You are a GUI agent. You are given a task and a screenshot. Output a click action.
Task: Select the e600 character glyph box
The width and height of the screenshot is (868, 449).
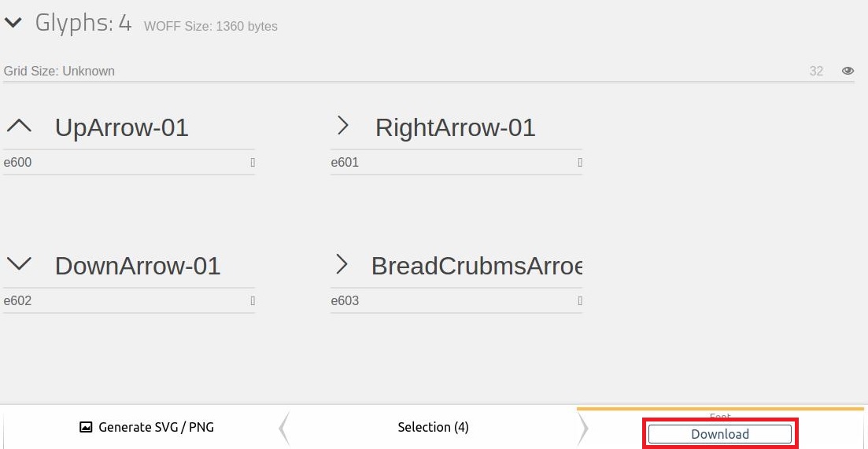point(253,163)
